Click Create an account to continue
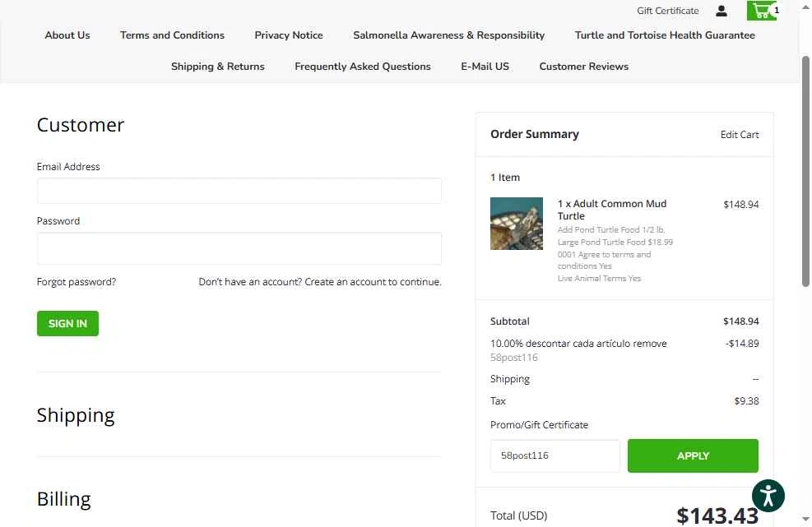 [x=373, y=282]
